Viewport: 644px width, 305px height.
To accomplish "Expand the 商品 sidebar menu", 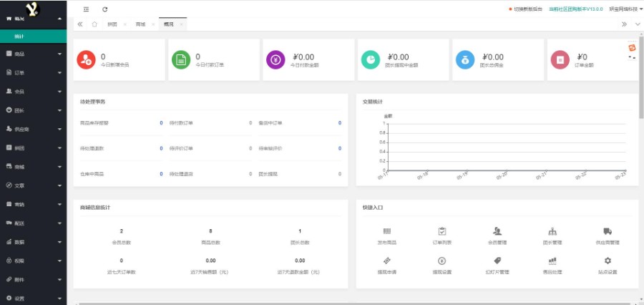I will pos(33,54).
